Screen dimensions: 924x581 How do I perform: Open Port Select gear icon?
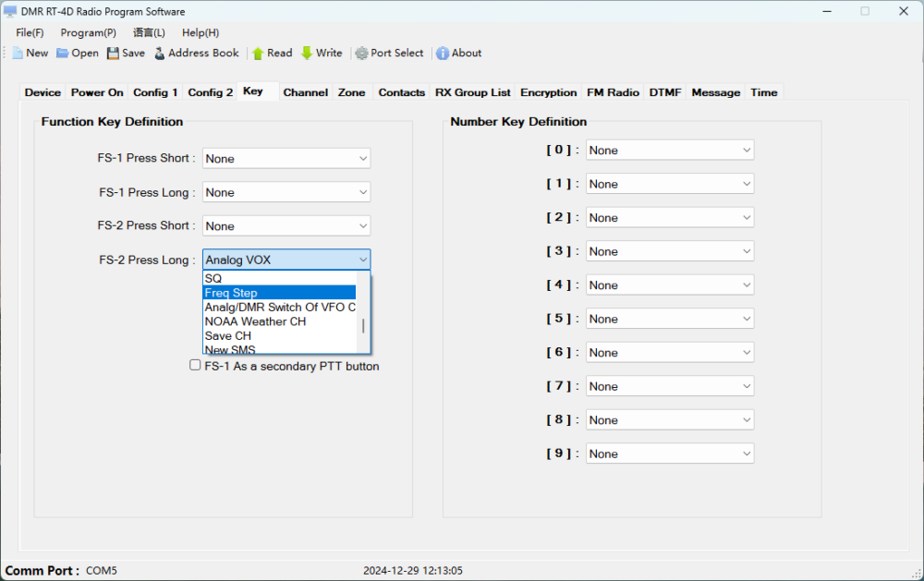click(361, 54)
